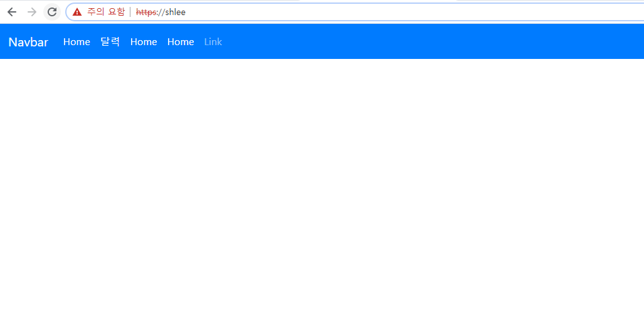Click the '주의 요함' security label
Viewport: 644px width, 326px height.
tap(105, 12)
